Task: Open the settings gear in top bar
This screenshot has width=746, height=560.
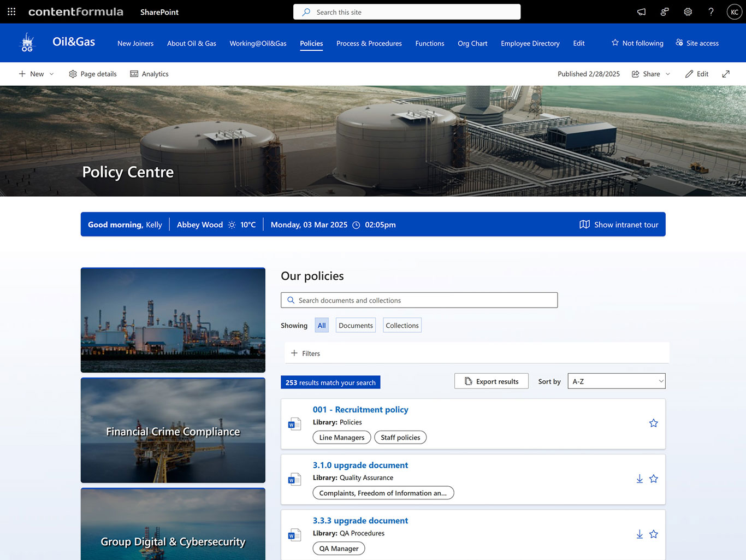Action: pyautogui.click(x=688, y=12)
